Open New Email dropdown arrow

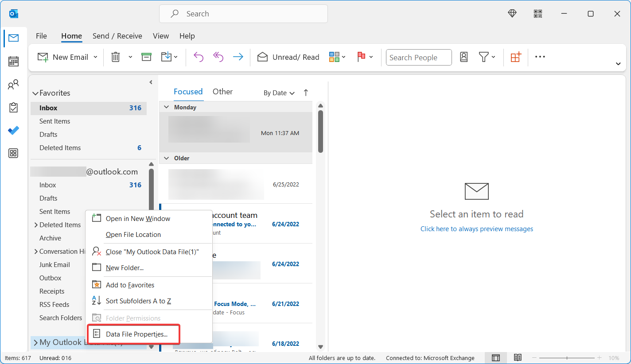tap(95, 57)
